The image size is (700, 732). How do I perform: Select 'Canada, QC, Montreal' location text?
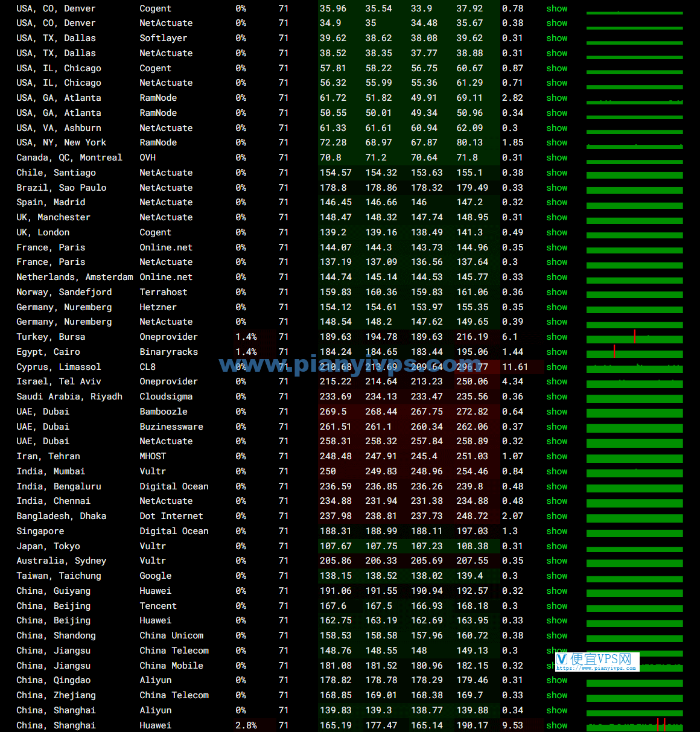69,158
